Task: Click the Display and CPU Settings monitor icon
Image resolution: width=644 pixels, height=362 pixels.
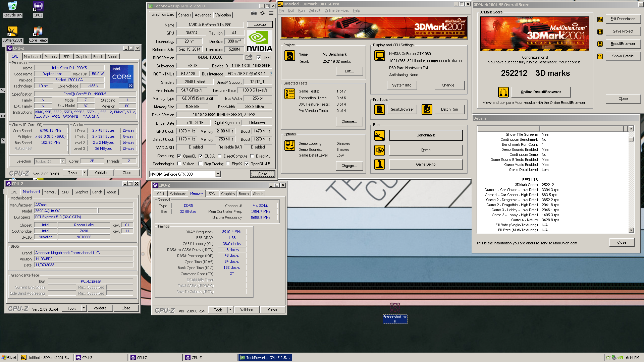Action: [379, 56]
